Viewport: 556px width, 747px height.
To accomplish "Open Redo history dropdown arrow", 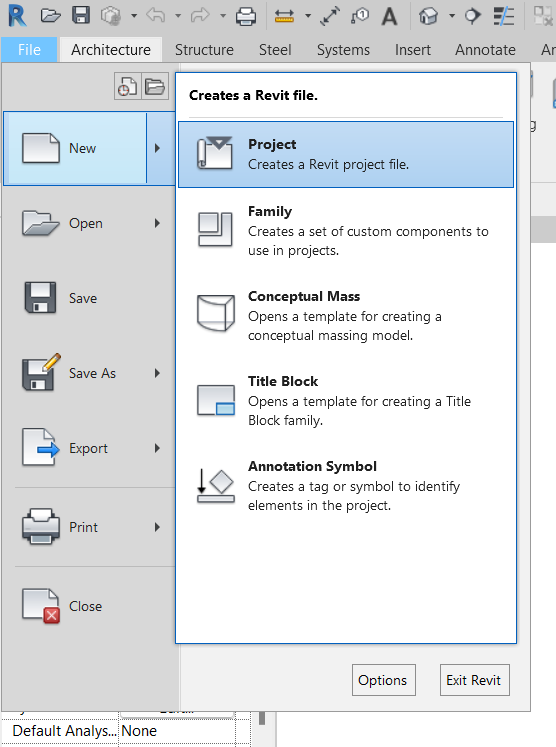I will (223, 16).
